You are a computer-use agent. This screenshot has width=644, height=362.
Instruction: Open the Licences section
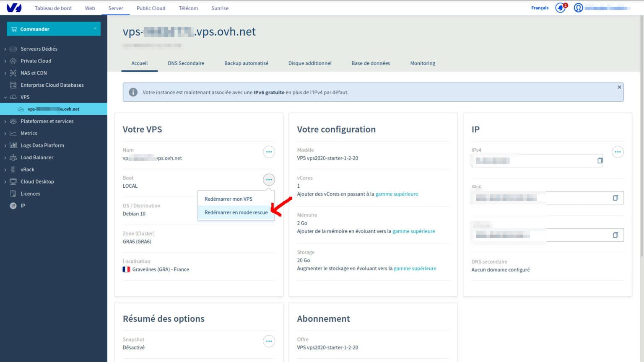pos(31,193)
